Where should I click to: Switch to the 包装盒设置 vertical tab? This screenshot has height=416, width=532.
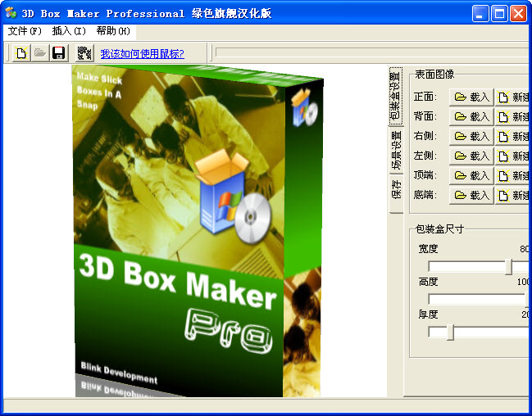click(396, 96)
